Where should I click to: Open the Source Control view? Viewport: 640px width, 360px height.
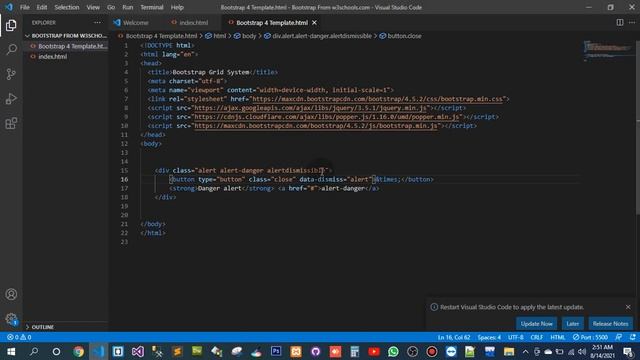coord(11,74)
